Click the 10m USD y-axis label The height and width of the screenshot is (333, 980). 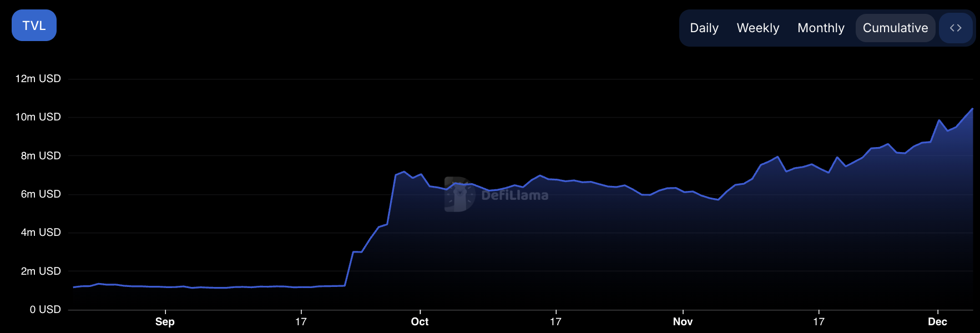38,117
